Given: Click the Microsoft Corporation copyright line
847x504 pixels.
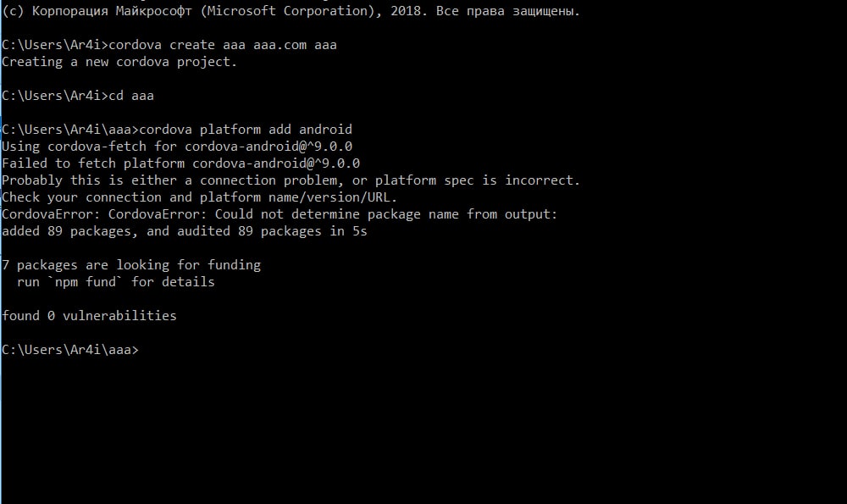Looking at the screenshot, I should 291,11.
